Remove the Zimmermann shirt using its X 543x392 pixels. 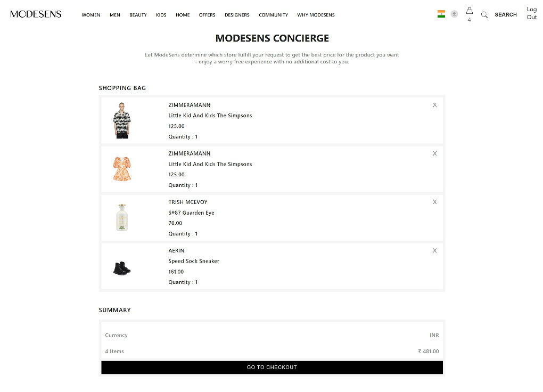(434, 105)
